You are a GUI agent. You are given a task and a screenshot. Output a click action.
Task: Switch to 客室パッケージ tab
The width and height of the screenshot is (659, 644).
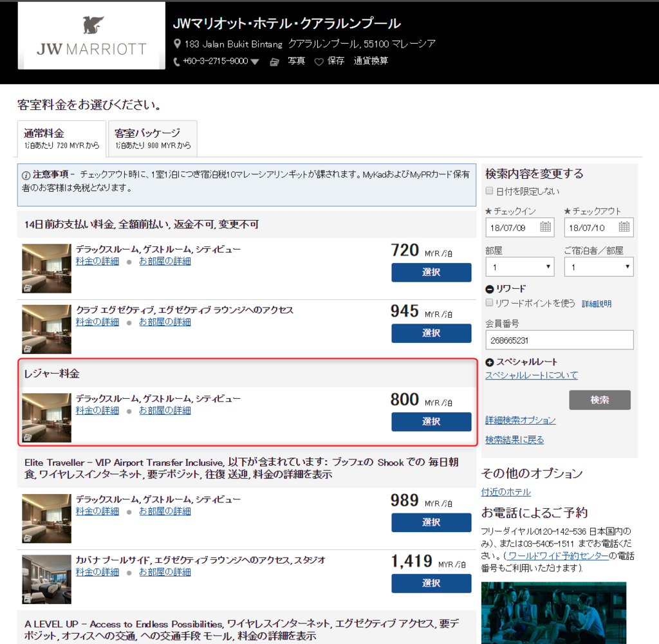click(x=153, y=138)
